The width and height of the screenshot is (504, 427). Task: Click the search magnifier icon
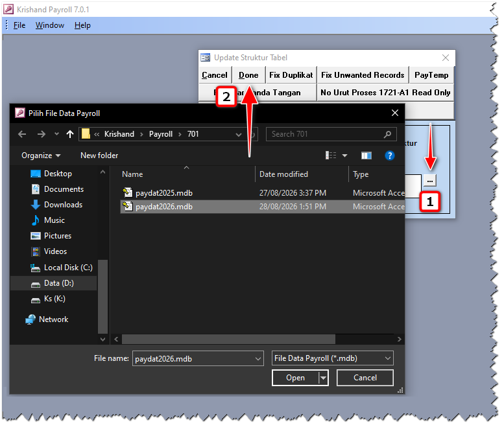click(388, 134)
